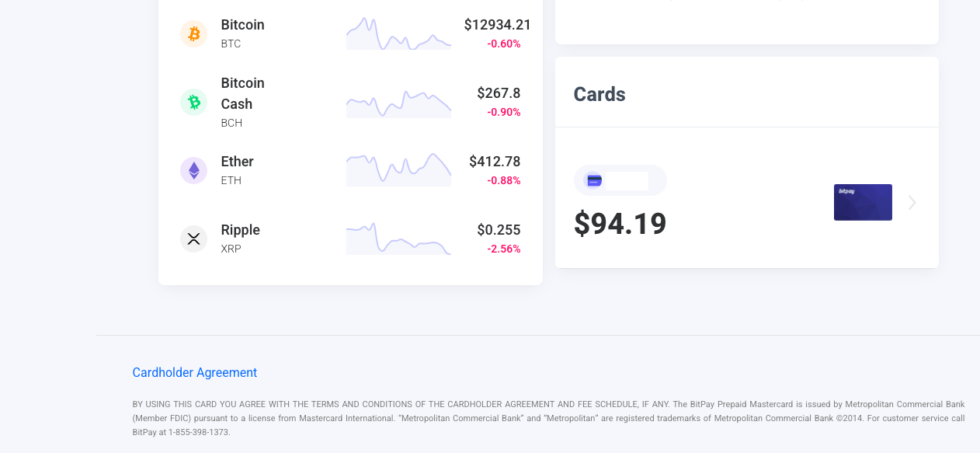Viewport: 980px width, 453px height.
Task: Select the Bitcoin BTC currency icon
Action: [x=193, y=33]
